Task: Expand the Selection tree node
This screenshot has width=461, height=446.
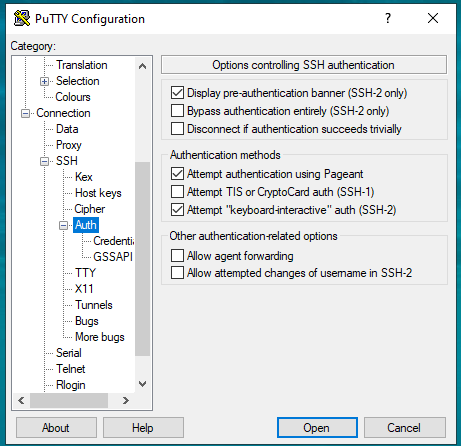Action: [44, 81]
